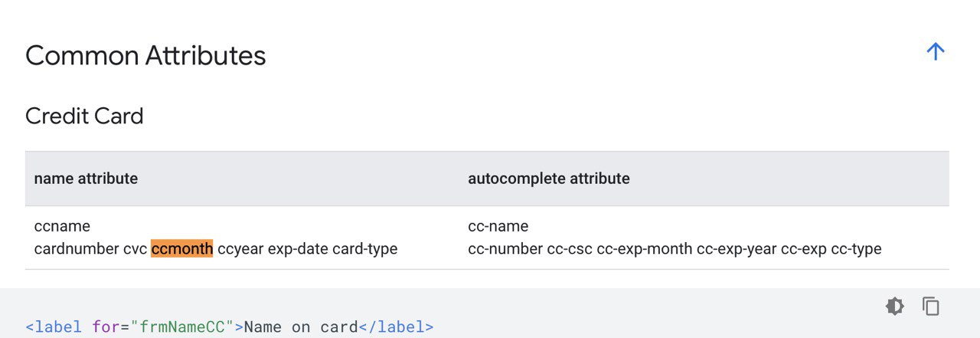Copy the code sample with copy icon
Viewport: 980px width, 338px height.
click(931, 307)
